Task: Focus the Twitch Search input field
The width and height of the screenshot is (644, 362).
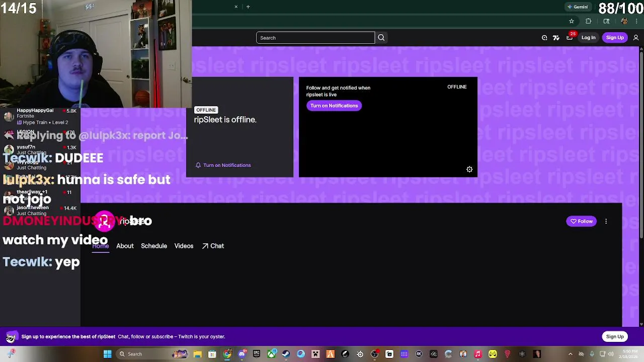Action: tap(315, 38)
